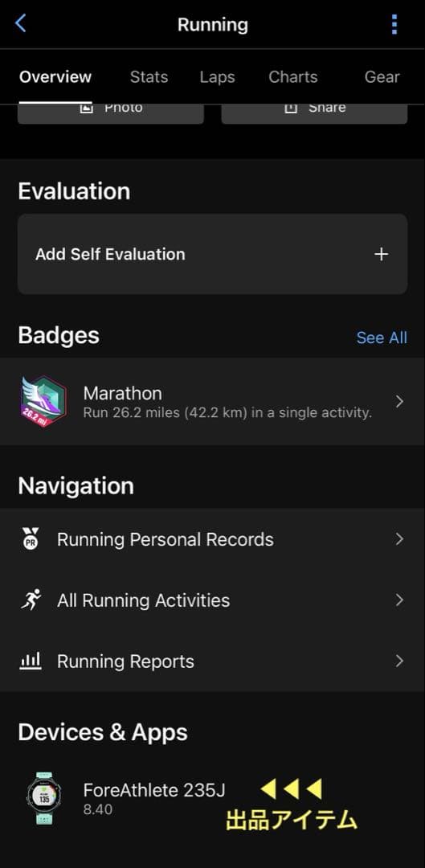The image size is (425, 868).
Task: Switch to the Laps tab
Action: [x=217, y=77]
